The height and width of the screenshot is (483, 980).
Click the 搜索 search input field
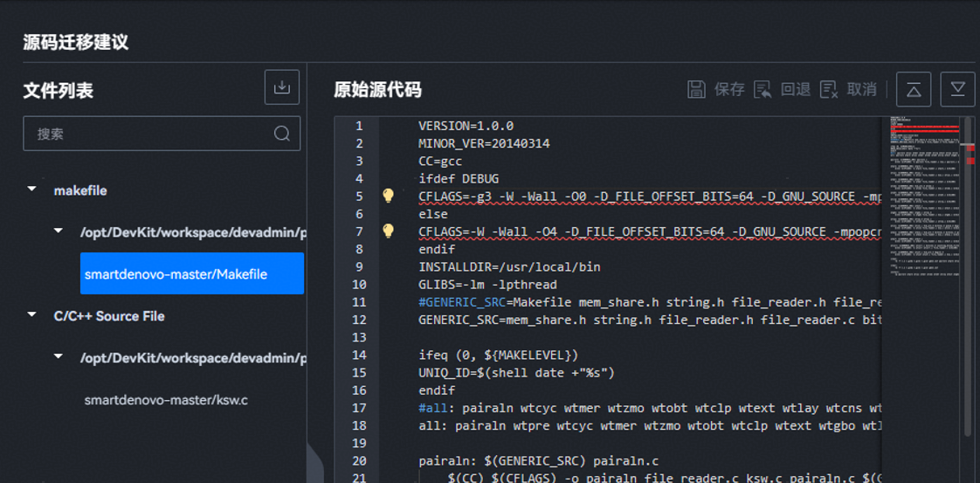[x=148, y=134]
